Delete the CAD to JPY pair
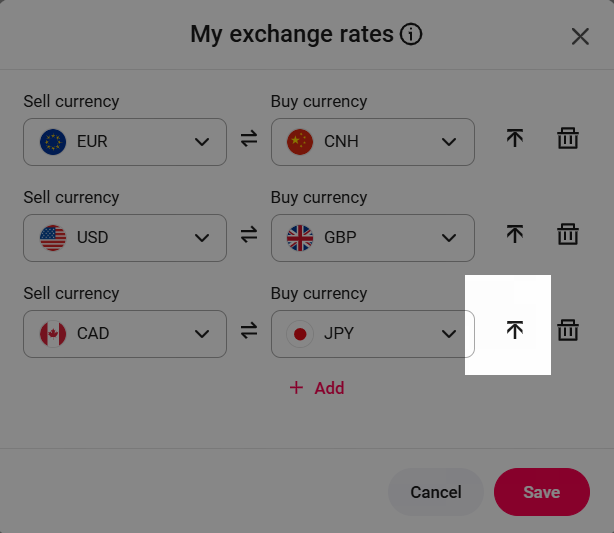The height and width of the screenshot is (533, 614). coord(568,330)
